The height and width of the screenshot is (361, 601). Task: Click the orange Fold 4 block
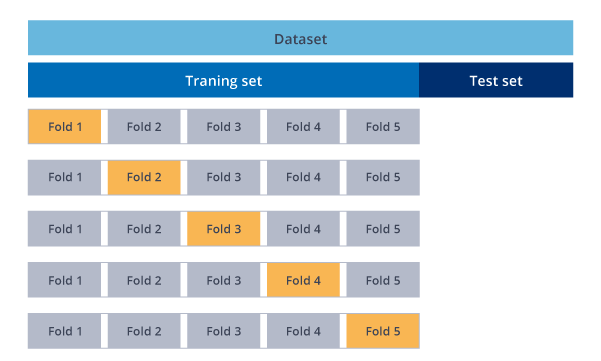303,280
